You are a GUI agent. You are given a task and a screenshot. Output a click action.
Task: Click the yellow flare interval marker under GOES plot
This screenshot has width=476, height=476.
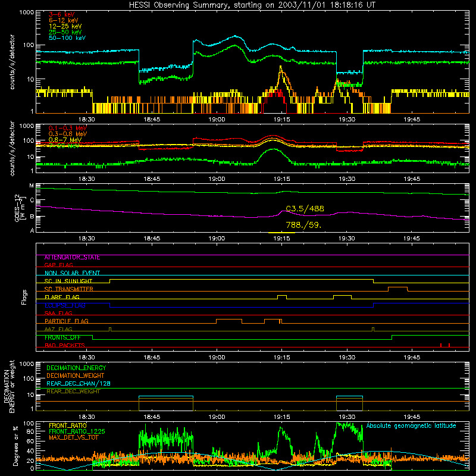[281, 233]
